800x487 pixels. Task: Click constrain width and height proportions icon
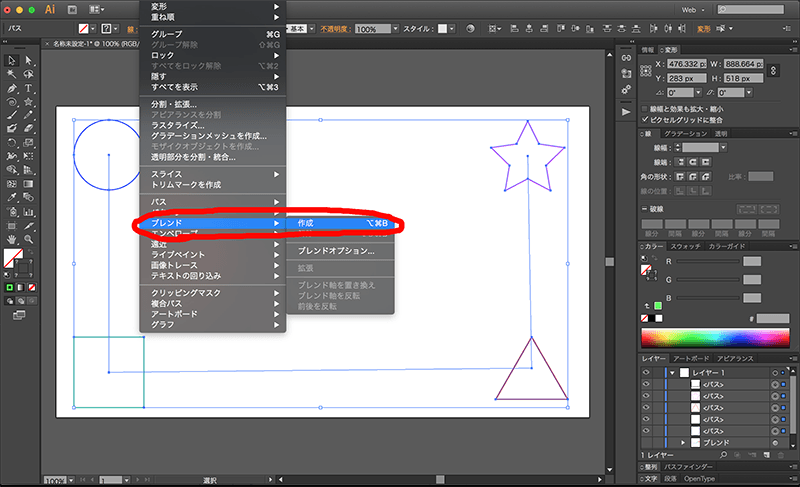click(x=773, y=71)
